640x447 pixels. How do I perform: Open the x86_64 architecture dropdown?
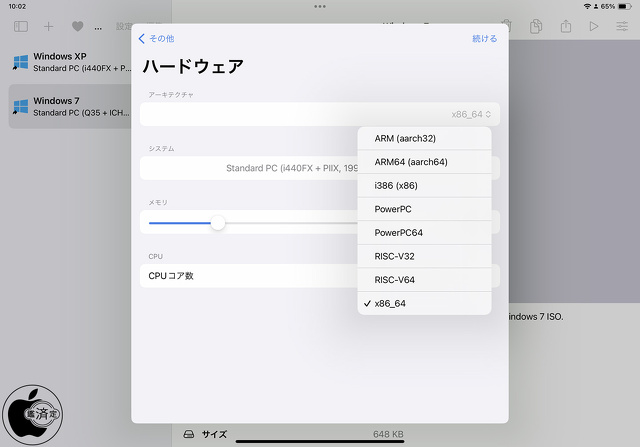[472, 114]
